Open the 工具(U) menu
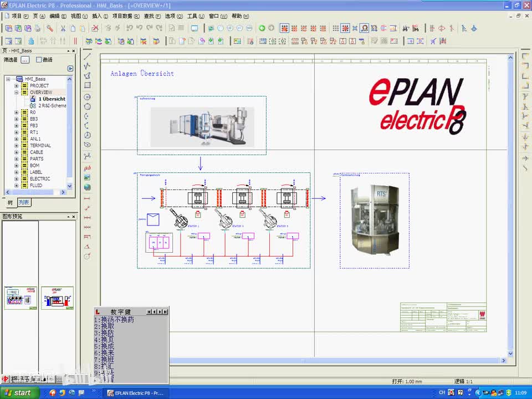 tap(196, 16)
